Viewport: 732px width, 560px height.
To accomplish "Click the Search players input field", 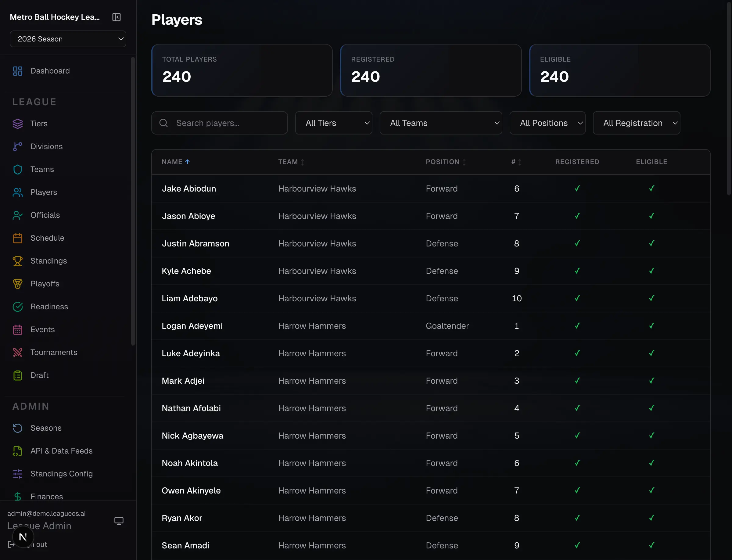I will [x=219, y=123].
